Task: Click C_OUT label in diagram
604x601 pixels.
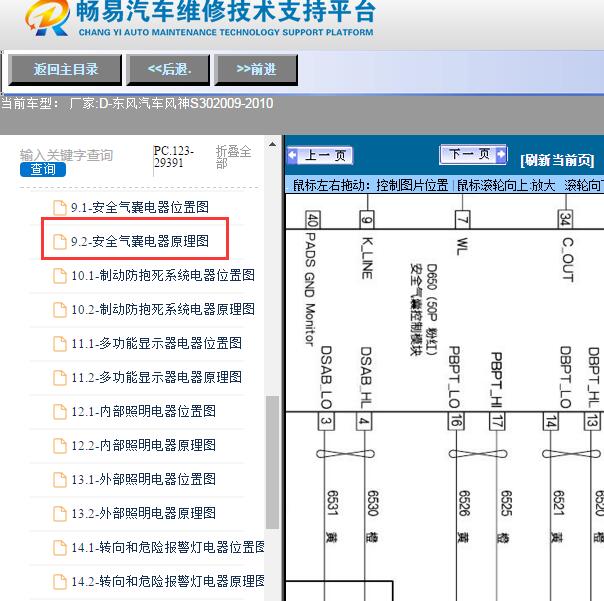Action: click(x=567, y=259)
